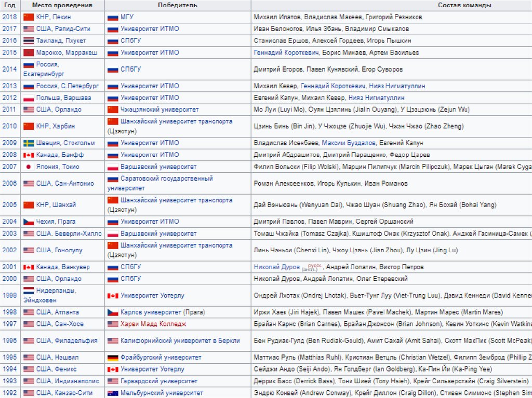Click the German flag beside Фрайбургский университет

click(113, 358)
